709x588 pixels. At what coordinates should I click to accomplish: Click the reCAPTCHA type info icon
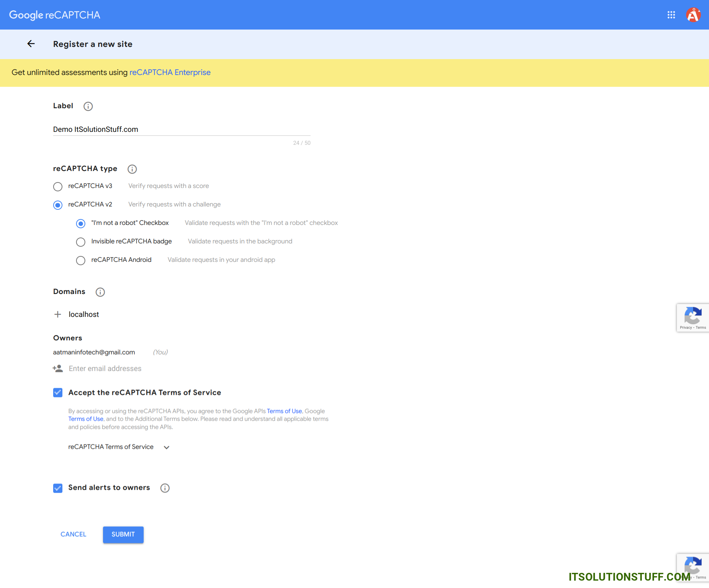click(x=132, y=169)
